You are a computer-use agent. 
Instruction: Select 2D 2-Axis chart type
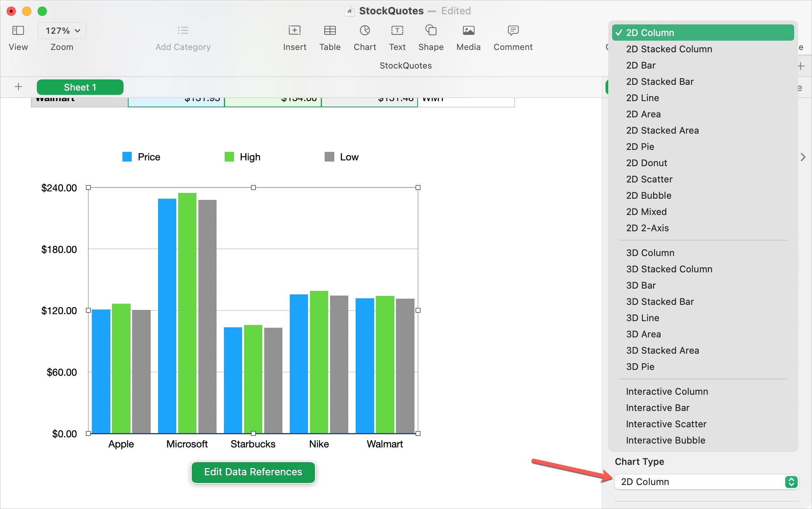(x=703, y=228)
